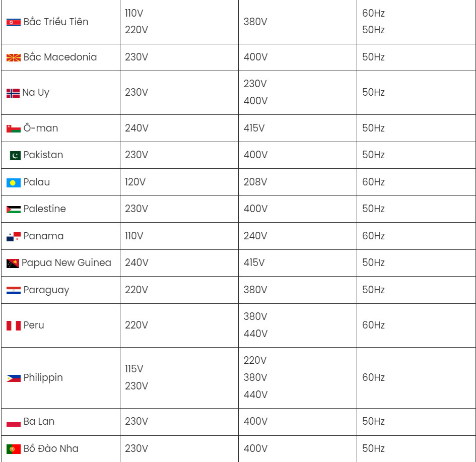Click the North Macedonia flag icon
The width and height of the screenshot is (476, 462).
[14, 57]
